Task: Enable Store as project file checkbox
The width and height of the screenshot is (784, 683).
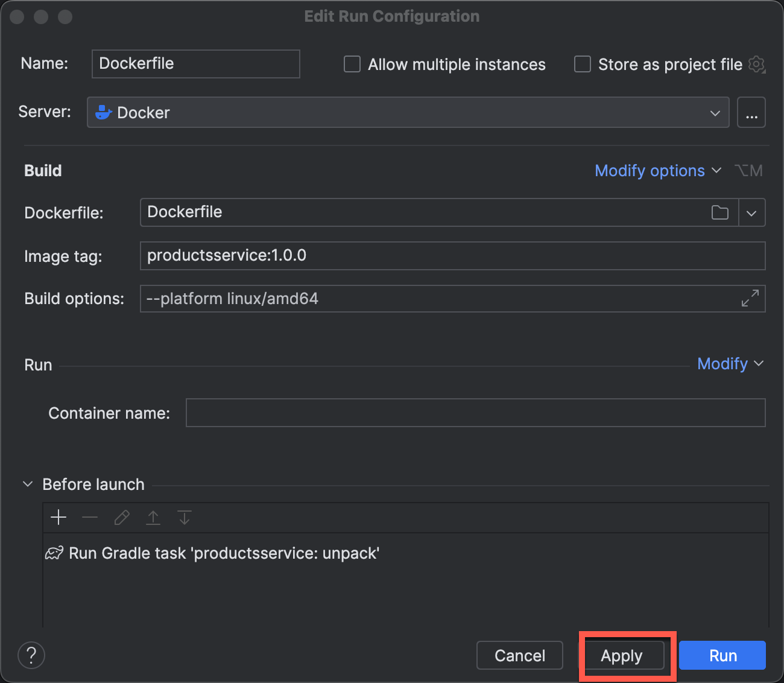Action: pos(583,64)
